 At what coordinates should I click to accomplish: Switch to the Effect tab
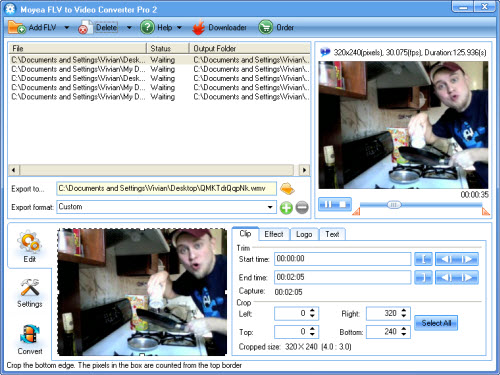[274, 234]
